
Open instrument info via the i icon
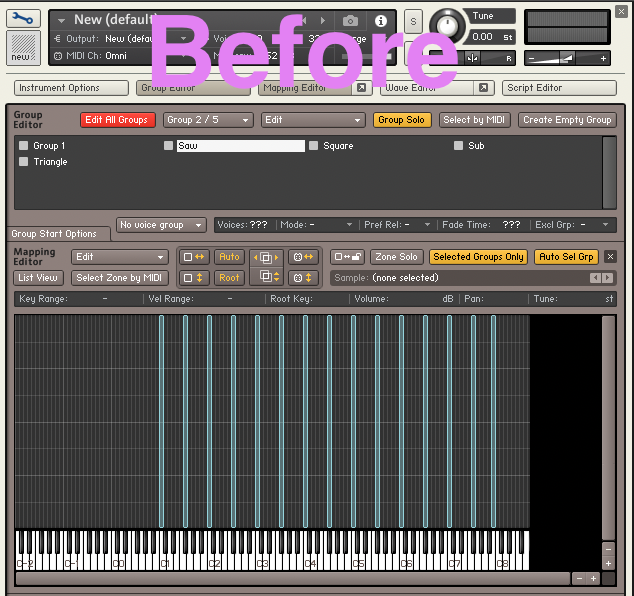380,20
